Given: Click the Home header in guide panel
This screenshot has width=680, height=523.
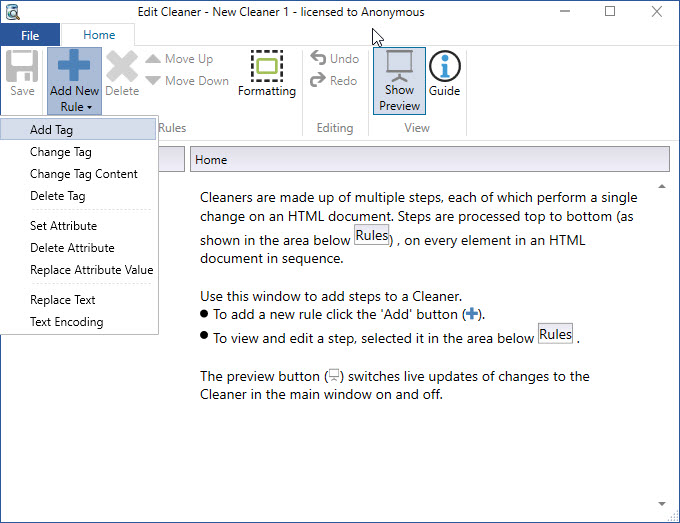Looking at the screenshot, I should pos(428,160).
